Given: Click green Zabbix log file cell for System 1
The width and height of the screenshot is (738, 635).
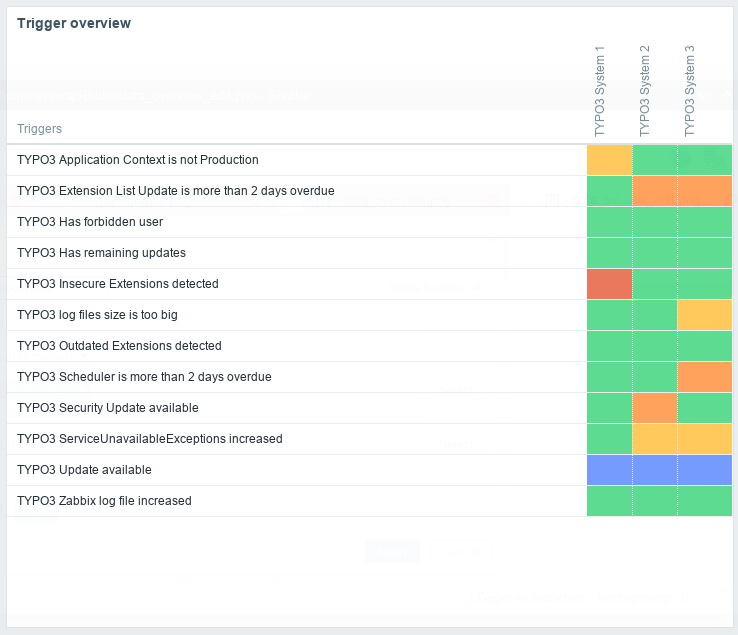Looking at the screenshot, I should tap(609, 501).
